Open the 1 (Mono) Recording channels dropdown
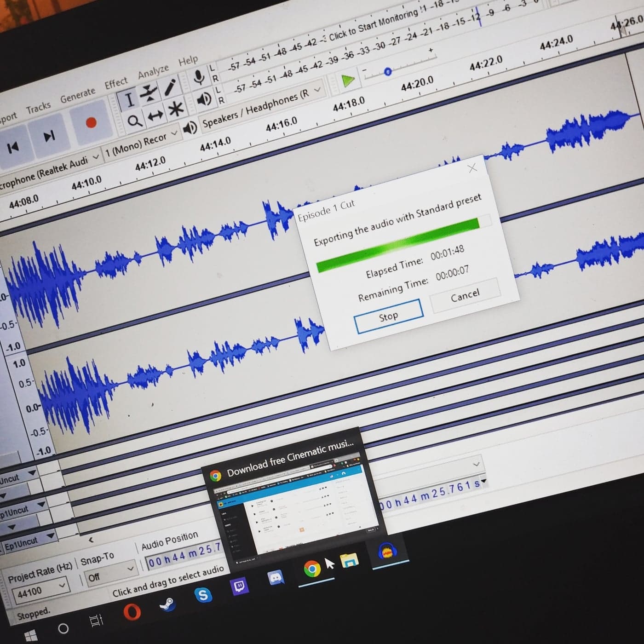This screenshot has width=644, height=644. 141,142
